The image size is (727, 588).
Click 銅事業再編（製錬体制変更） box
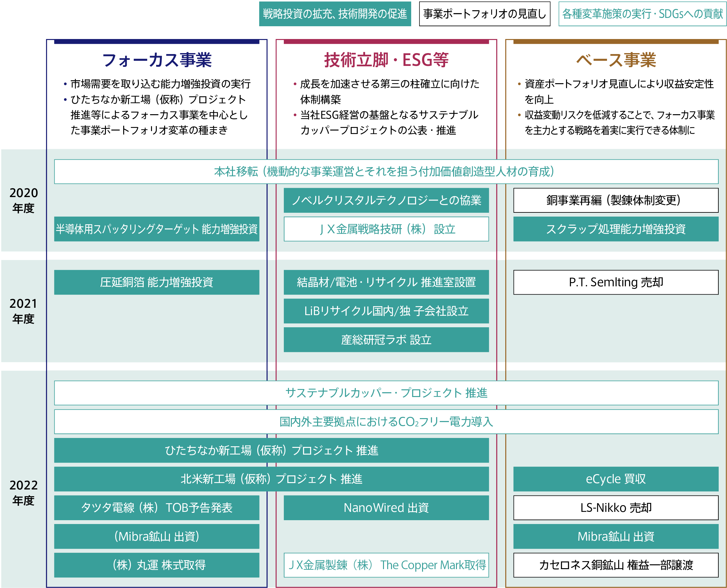tap(616, 200)
